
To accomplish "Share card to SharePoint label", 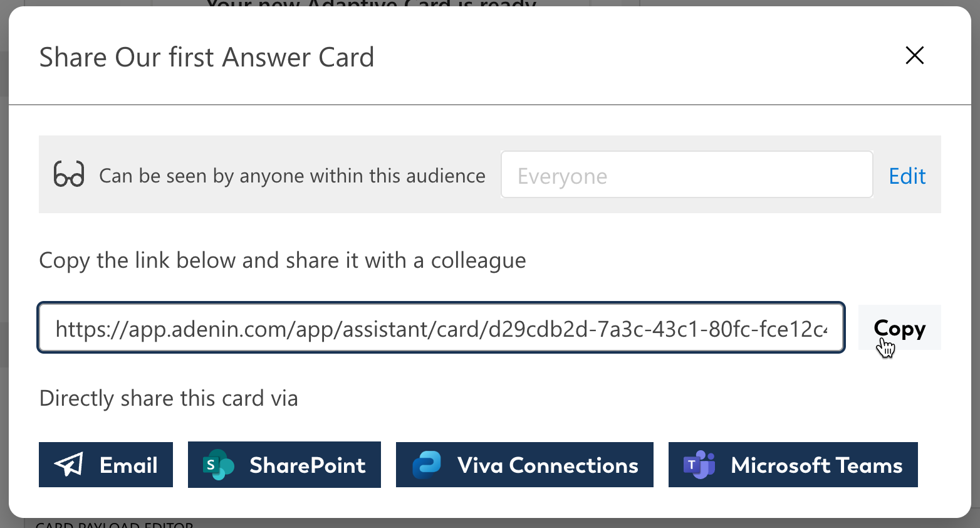I will [307, 465].
